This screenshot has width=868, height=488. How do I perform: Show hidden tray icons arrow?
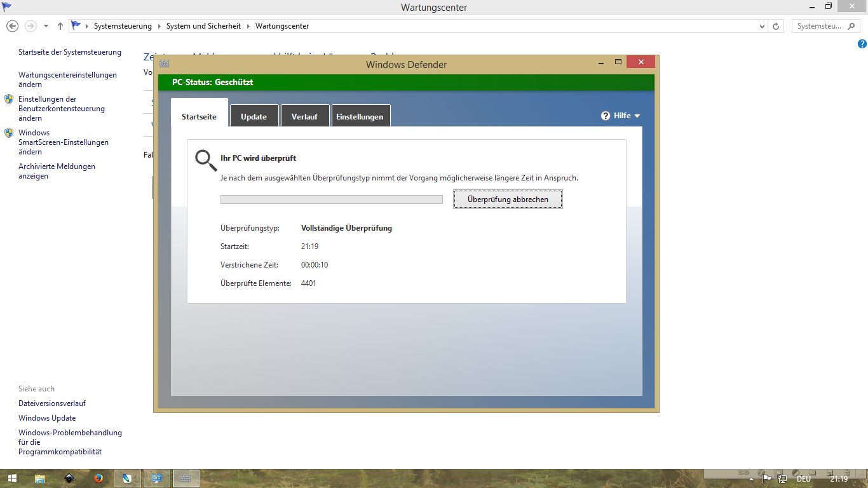tap(752, 479)
